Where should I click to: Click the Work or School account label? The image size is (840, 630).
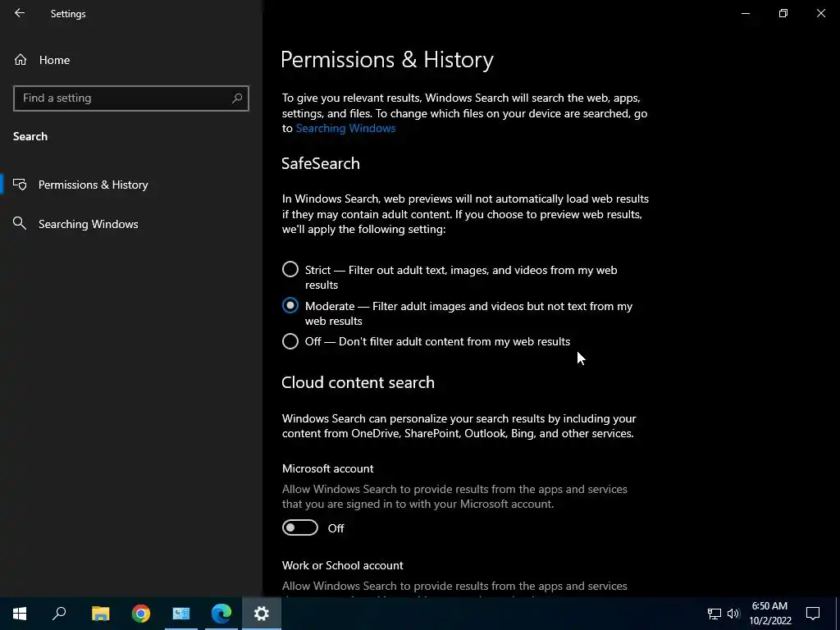point(342,565)
